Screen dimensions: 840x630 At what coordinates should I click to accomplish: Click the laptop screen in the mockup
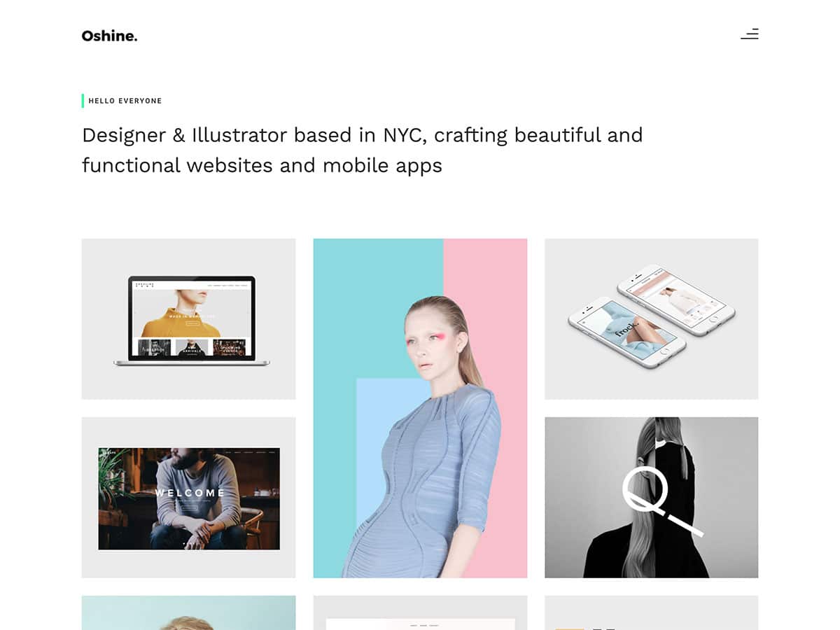coord(192,318)
